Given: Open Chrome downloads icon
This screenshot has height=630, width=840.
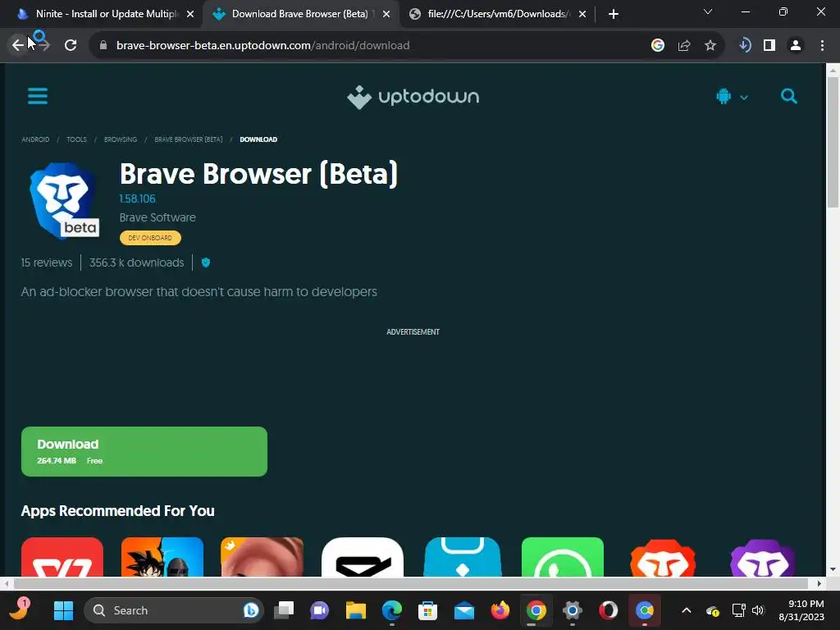Looking at the screenshot, I should pyautogui.click(x=745, y=46).
